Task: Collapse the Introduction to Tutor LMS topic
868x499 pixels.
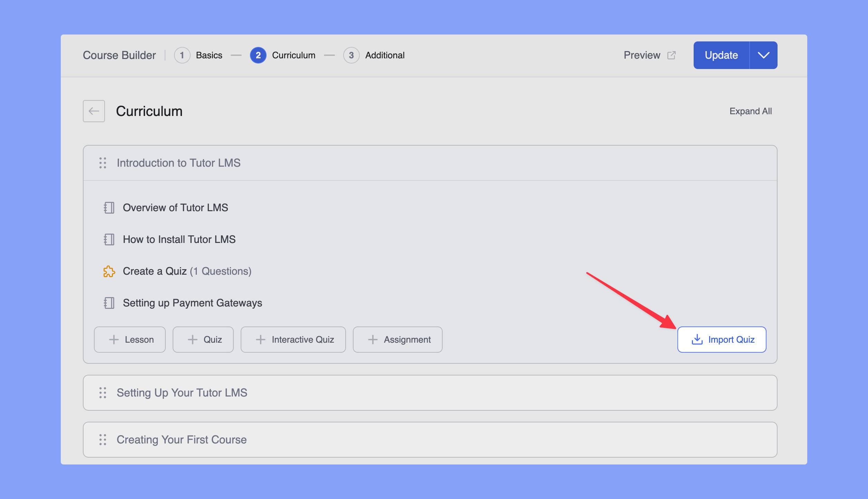Action: pos(430,163)
